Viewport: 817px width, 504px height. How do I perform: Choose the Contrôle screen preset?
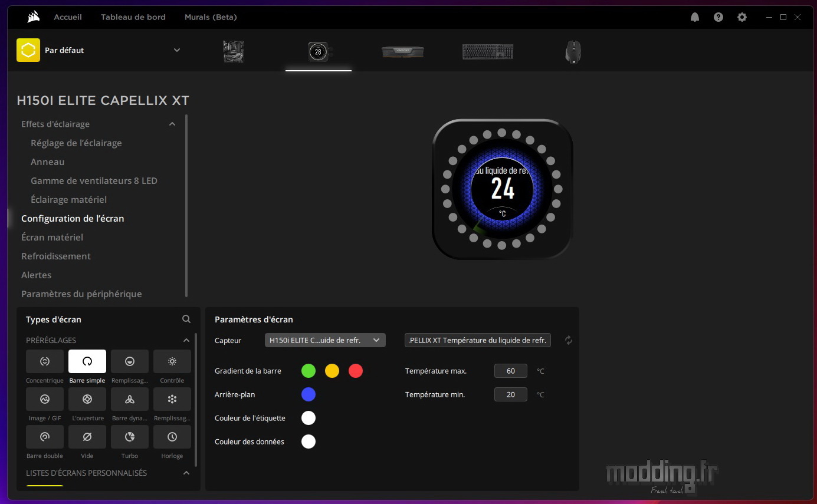click(x=172, y=361)
